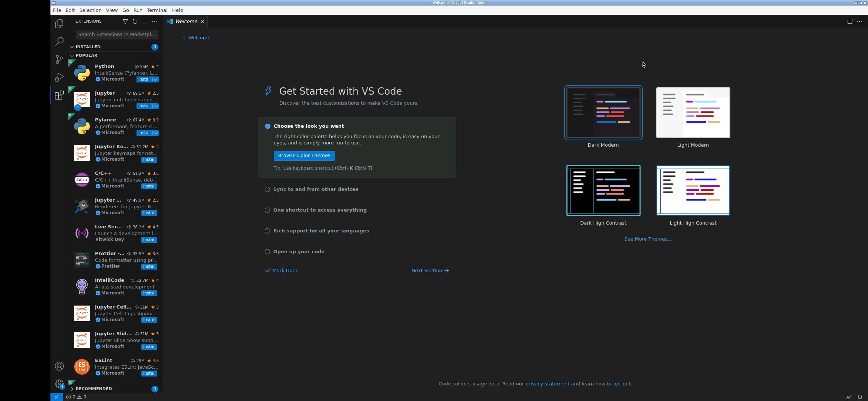868x401 pixels.
Task: Open Jupyter Install dropdown arrow
Action: click(x=156, y=106)
